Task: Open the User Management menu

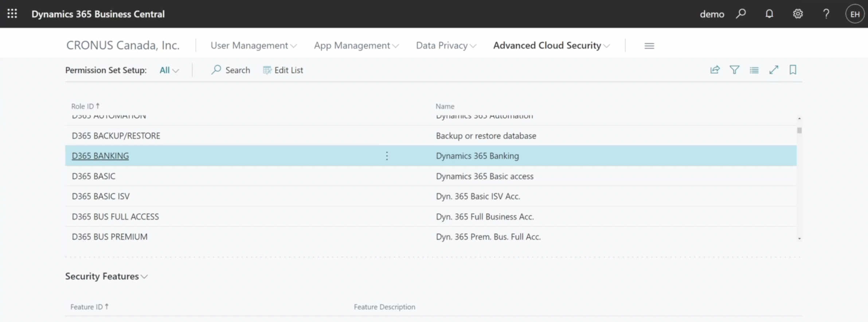Action: tap(254, 46)
